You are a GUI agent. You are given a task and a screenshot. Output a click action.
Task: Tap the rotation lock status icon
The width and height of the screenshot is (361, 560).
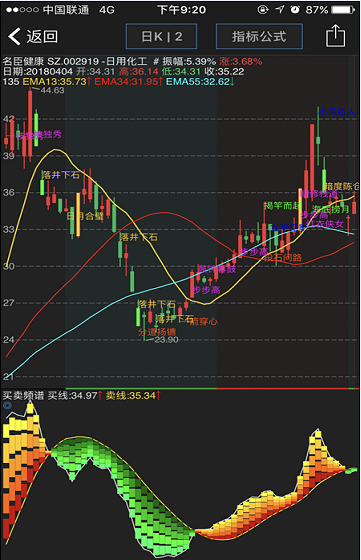(263, 10)
